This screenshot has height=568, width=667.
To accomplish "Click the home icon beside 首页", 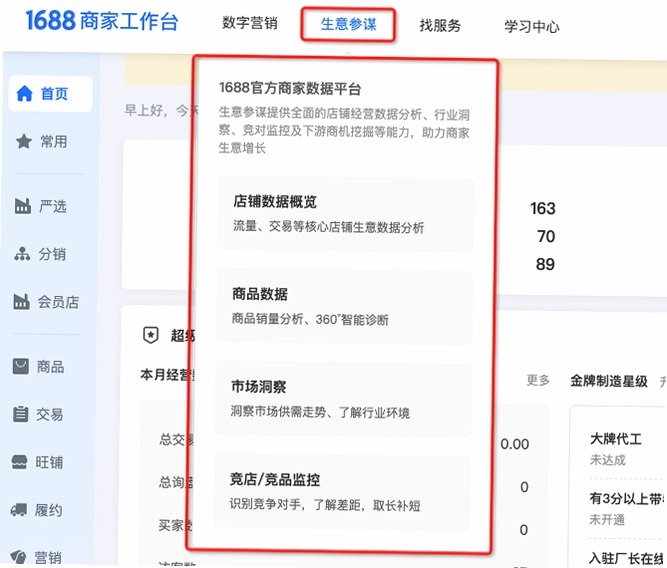I will click(24, 94).
